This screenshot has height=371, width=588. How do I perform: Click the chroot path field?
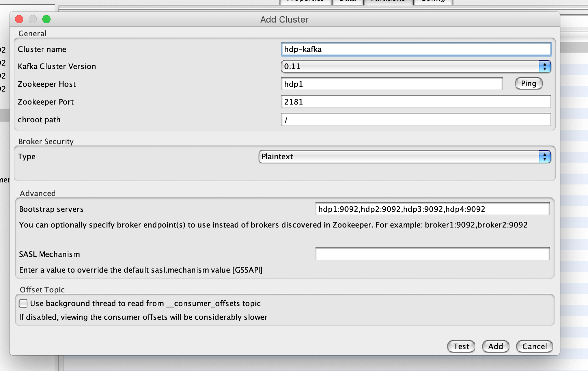tap(416, 120)
